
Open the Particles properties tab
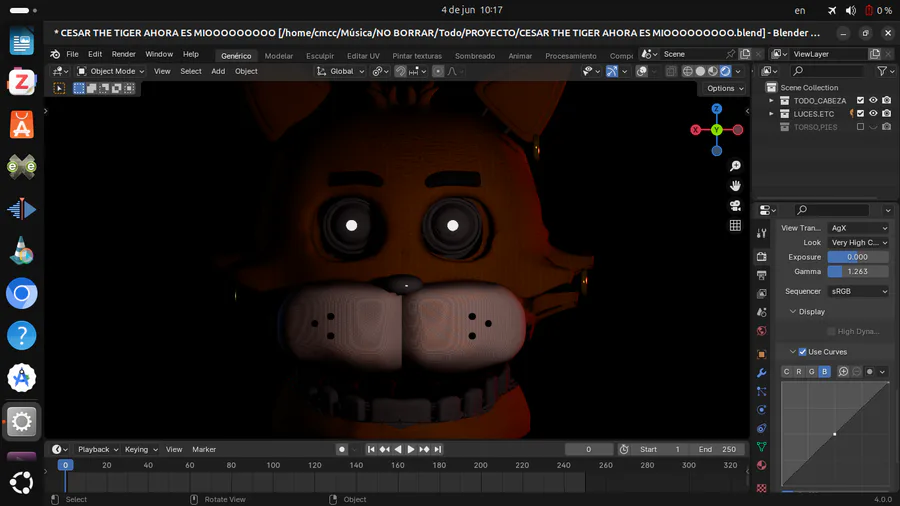[x=762, y=391]
